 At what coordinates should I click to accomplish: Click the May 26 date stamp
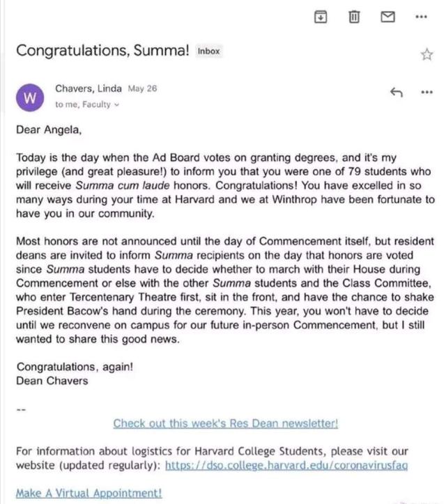pyautogui.click(x=142, y=88)
